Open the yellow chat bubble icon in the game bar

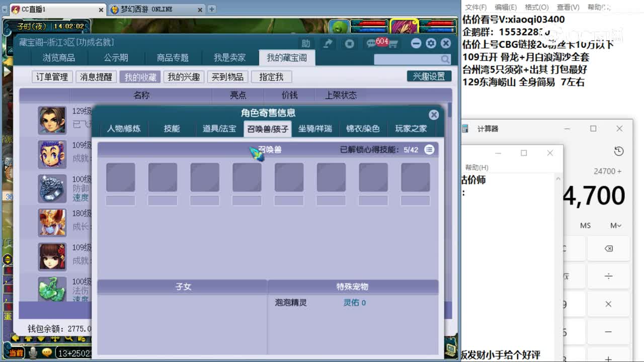47,352
